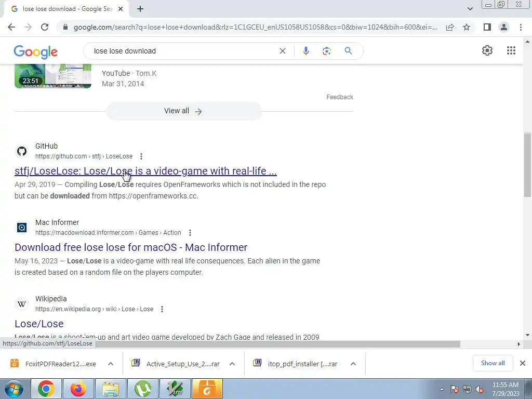Reload the current page
The image size is (532, 399).
pyautogui.click(x=45, y=27)
